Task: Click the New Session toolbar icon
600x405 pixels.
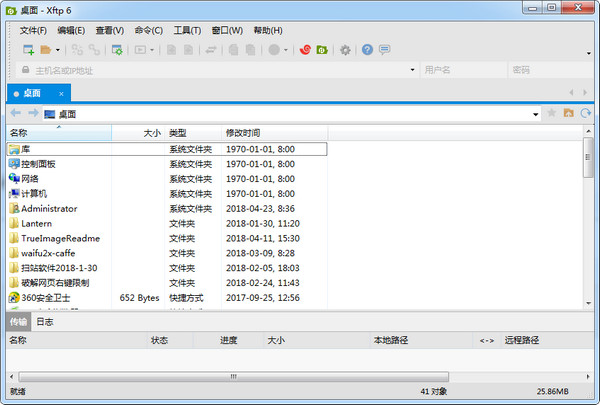Action: (x=28, y=49)
